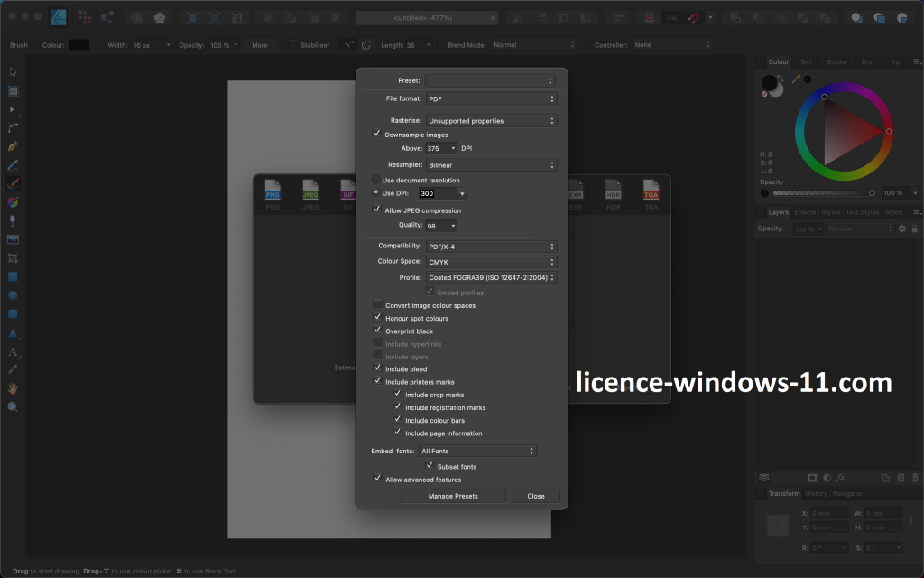The height and width of the screenshot is (578, 924).
Task: Pick the Hand view tool
Action: click(x=13, y=388)
